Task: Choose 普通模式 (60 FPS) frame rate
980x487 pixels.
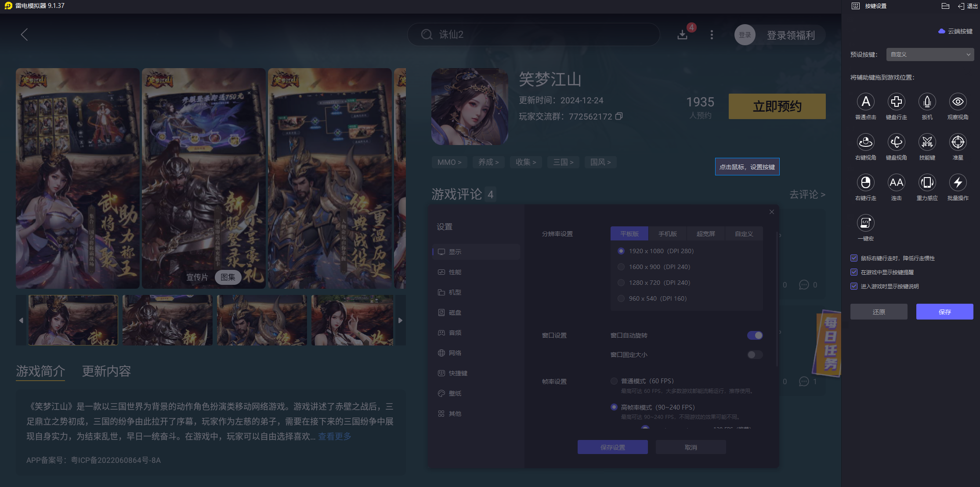Action: coord(614,381)
